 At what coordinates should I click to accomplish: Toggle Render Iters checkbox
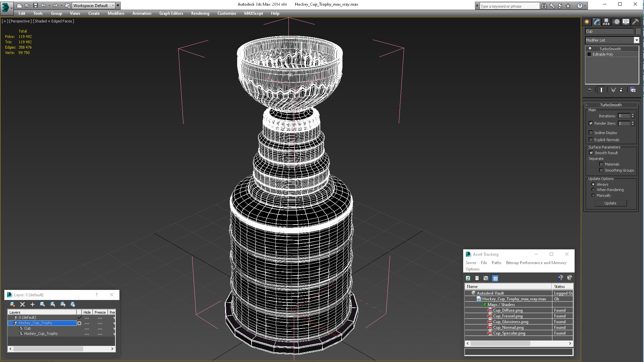point(591,123)
